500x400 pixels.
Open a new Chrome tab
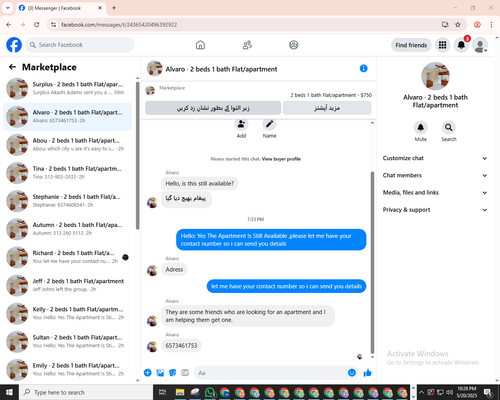pyautogui.click(x=114, y=8)
